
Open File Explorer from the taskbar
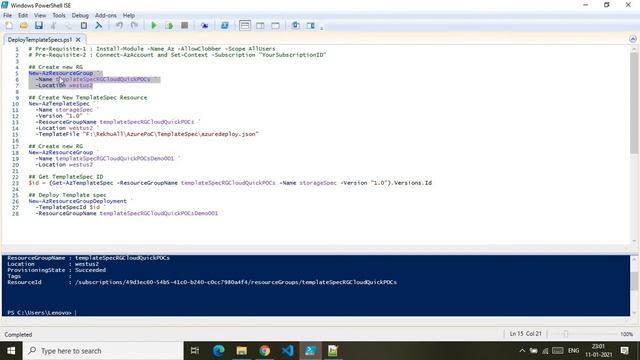(x=242, y=351)
